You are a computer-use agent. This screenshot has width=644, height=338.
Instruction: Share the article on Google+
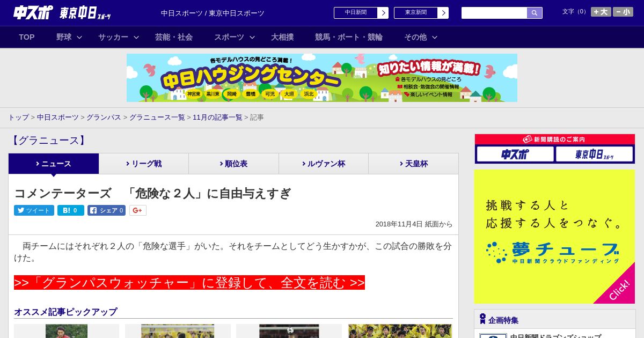pos(138,210)
